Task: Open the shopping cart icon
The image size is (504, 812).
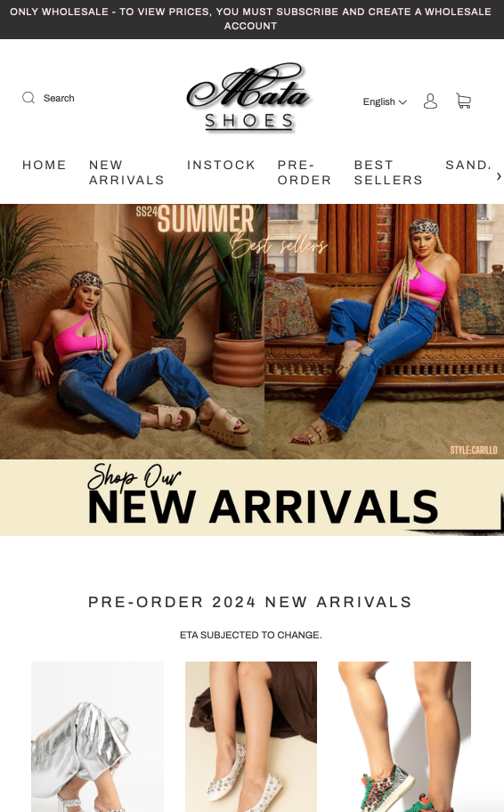Action: (463, 101)
